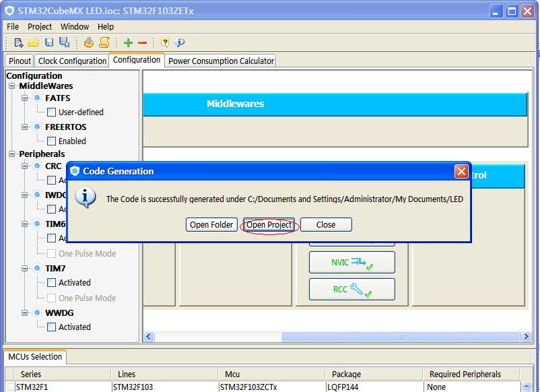This screenshot has width=540, height=392.
Task: Toggle the CRC activated checkbox
Action: 51,180
